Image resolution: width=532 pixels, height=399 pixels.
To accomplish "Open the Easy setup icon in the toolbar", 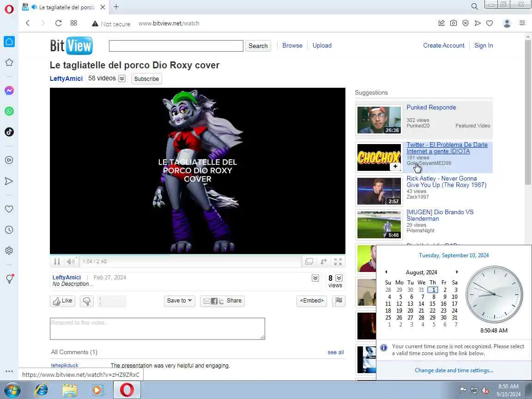I will [x=522, y=23].
